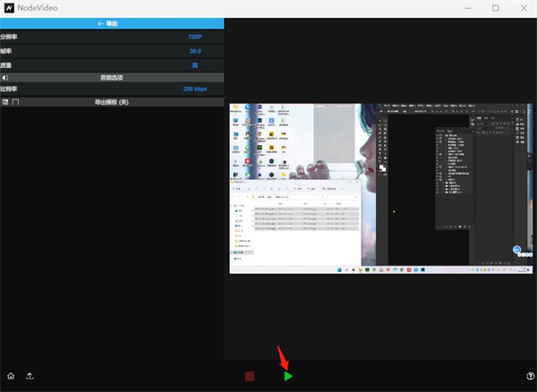Click the export/share icon at bottom left

click(x=30, y=377)
